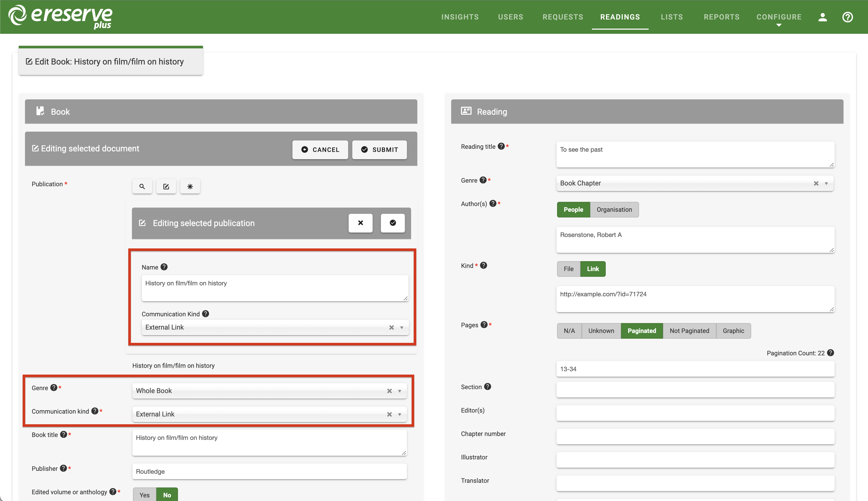Open the READINGS tab in navigation
This screenshot has height=501, width=868.
click(620, 17)
